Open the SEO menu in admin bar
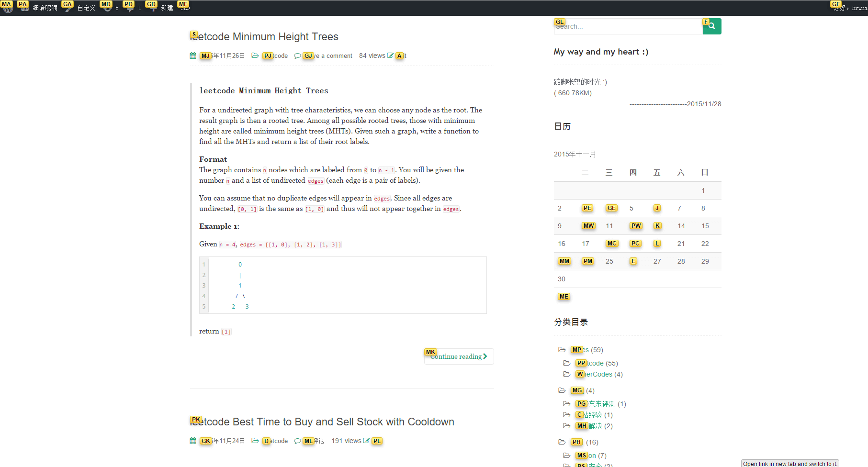The width and height of the screenshot is (868, 467). (185, 8)
